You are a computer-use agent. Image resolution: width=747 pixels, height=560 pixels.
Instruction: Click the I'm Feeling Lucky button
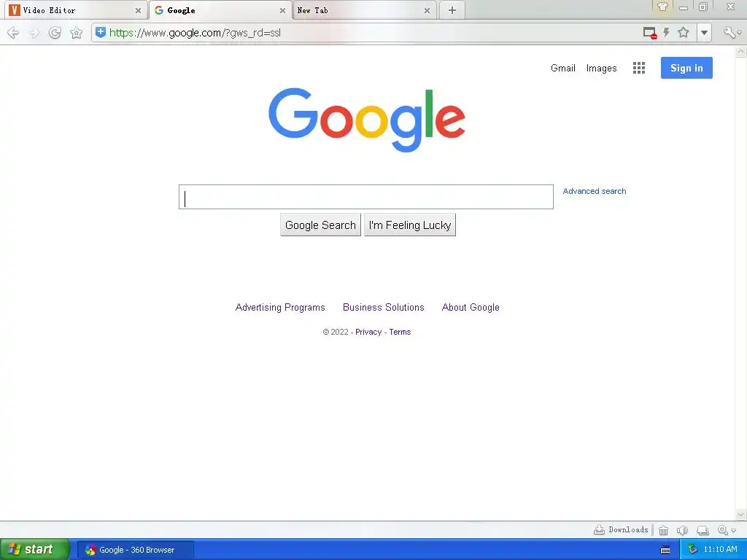[x=410, y=225]
